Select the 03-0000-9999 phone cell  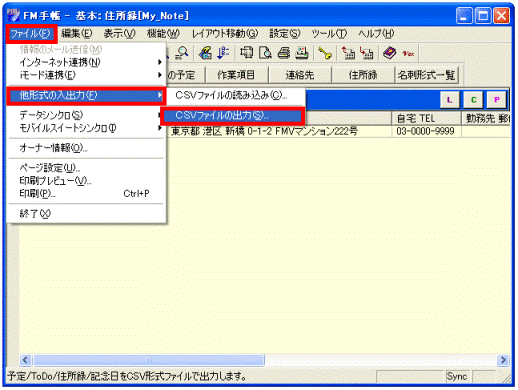426,131
